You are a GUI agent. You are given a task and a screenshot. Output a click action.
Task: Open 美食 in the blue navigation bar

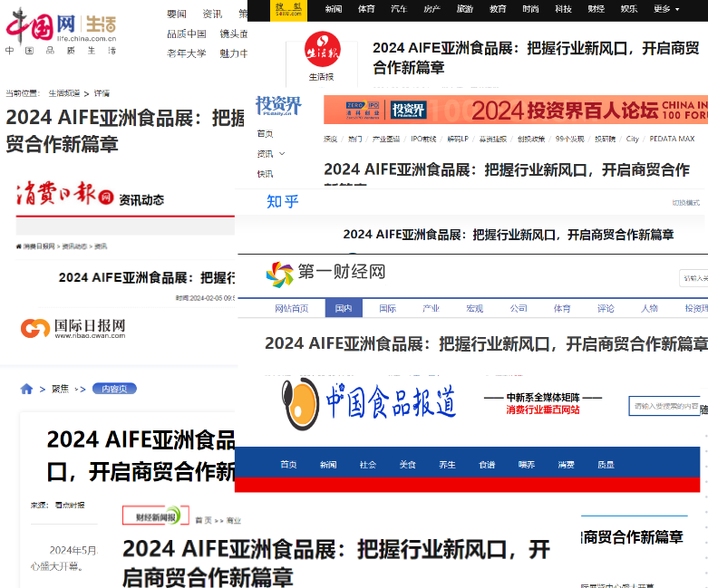click(x=407, y=465)
